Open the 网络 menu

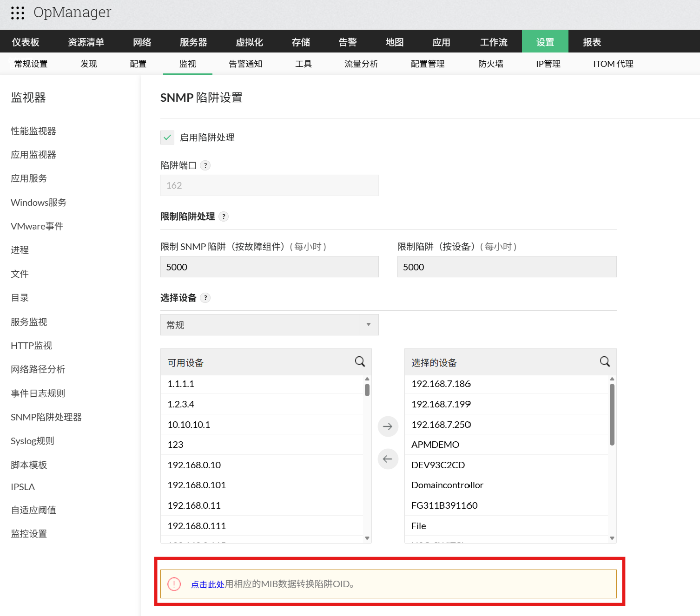click(142, 42)
